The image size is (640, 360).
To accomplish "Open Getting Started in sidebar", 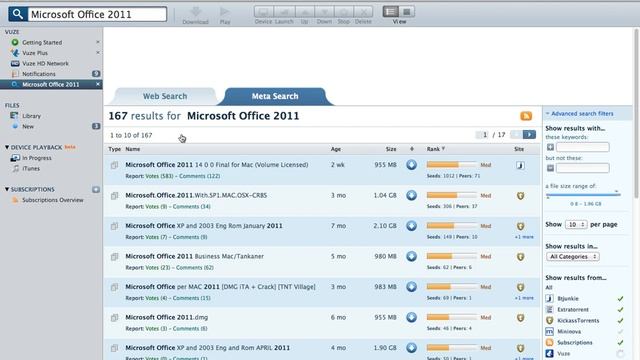I will [x=42, y=42].
